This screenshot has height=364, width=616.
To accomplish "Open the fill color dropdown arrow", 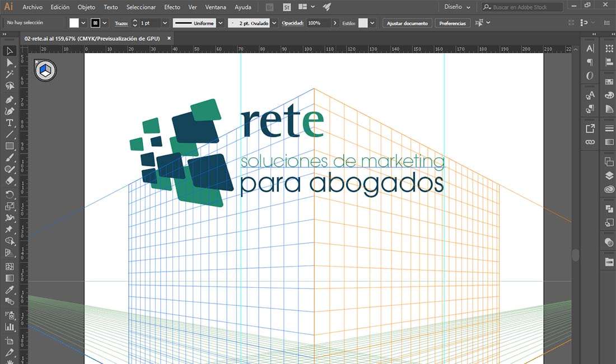I will 83,23.
